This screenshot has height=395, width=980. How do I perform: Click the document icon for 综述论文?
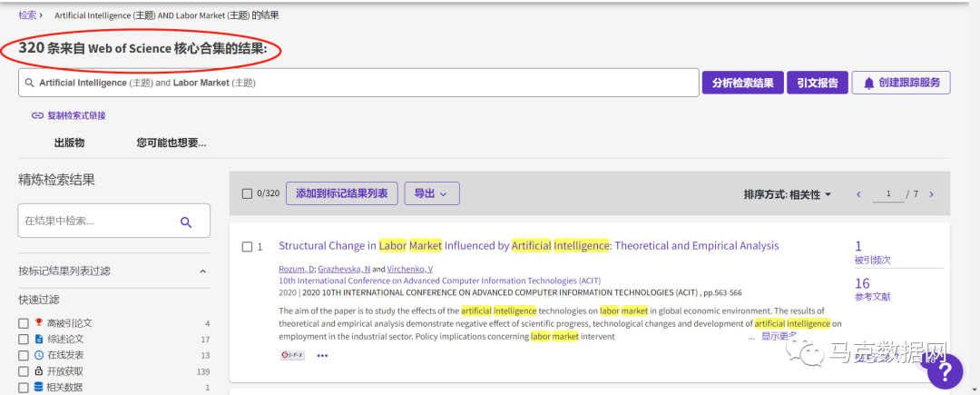pos(39,340)
